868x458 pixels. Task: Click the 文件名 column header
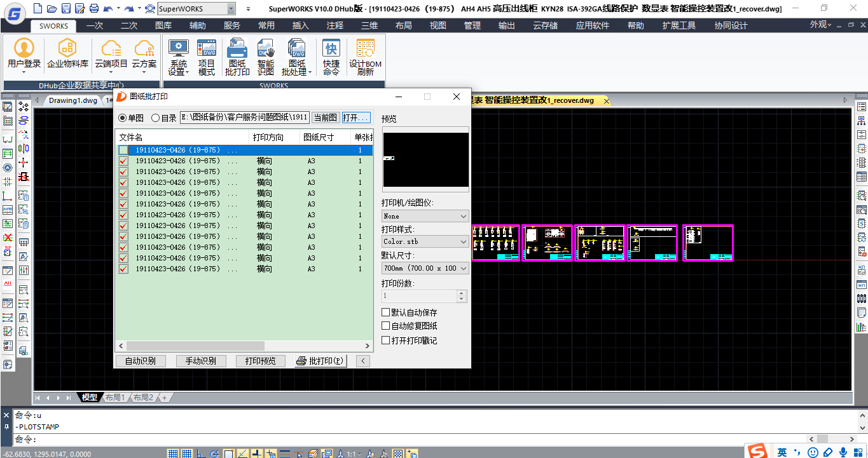click(183, 137)
